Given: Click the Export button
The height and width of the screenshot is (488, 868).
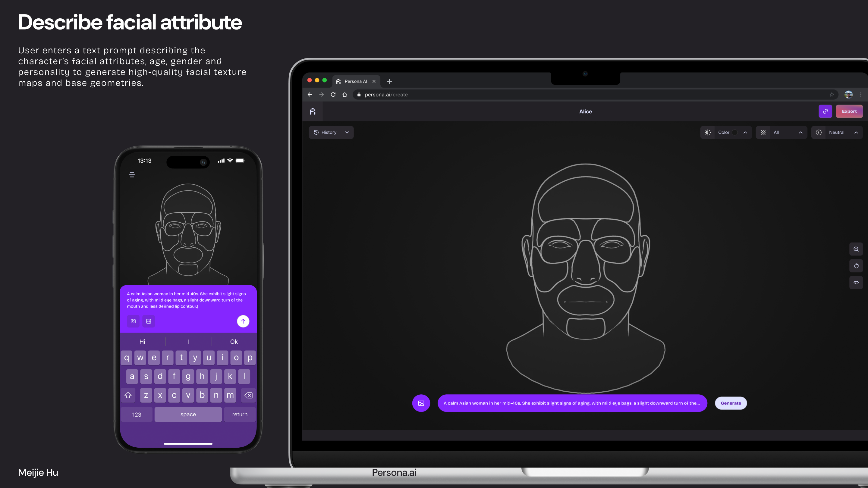Looking at the screenshot, I should [849, 111].
